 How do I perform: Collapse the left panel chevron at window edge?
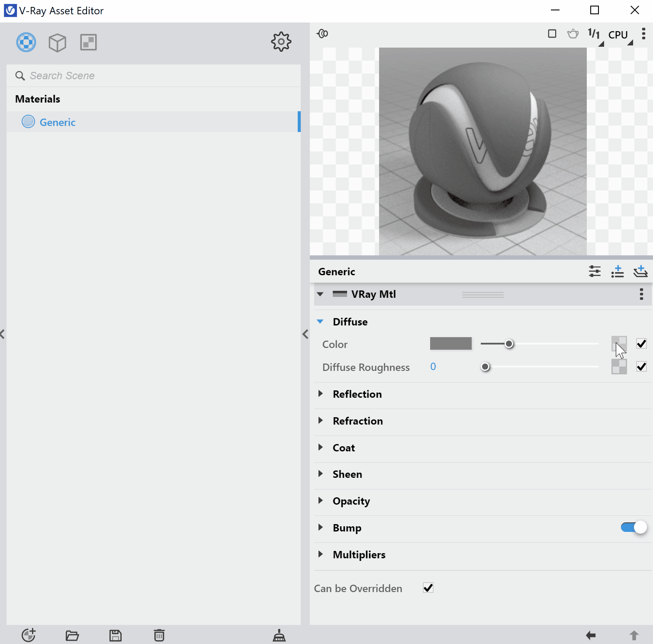tap(3, 334)
